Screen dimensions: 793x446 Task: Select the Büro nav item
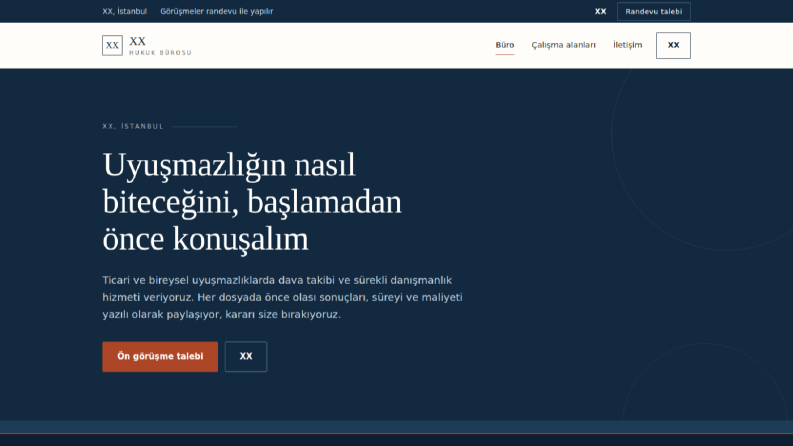point(505,45)
